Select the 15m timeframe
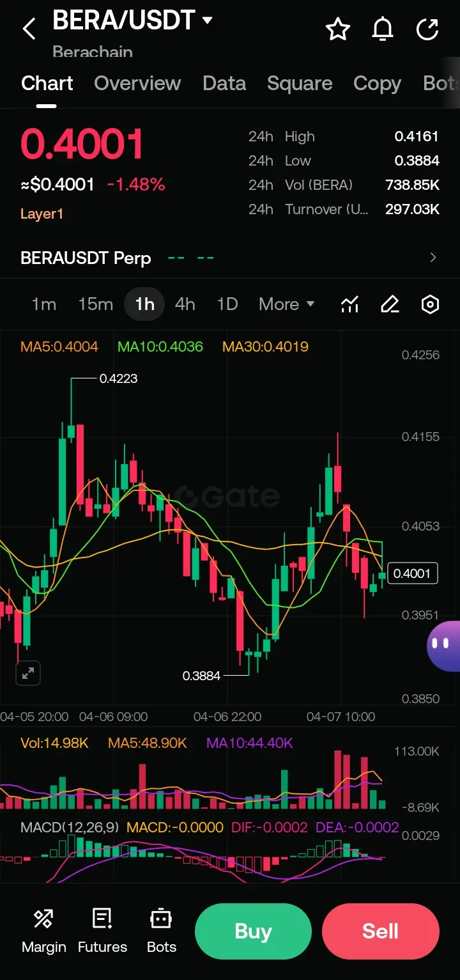 pyautogui.click(x=96, y=304)
